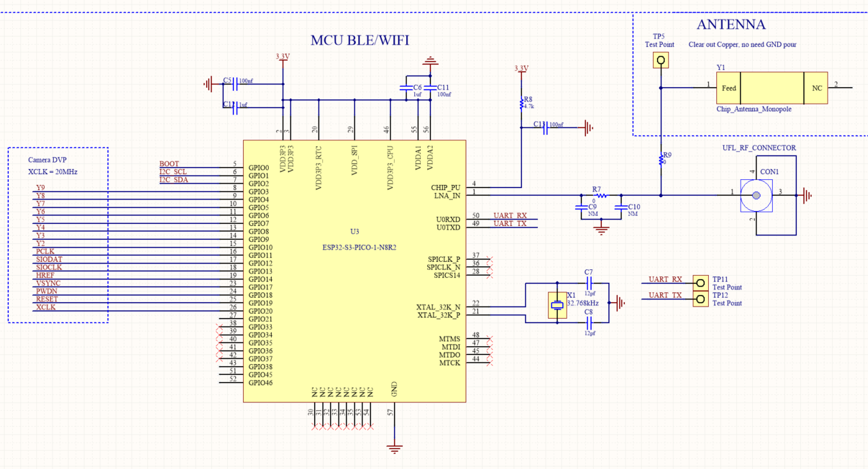Image resolution: width=868 pixels, height=469 pixels.
Task: Select capacitor C11 100nf symbol
Action: [431, 87]
